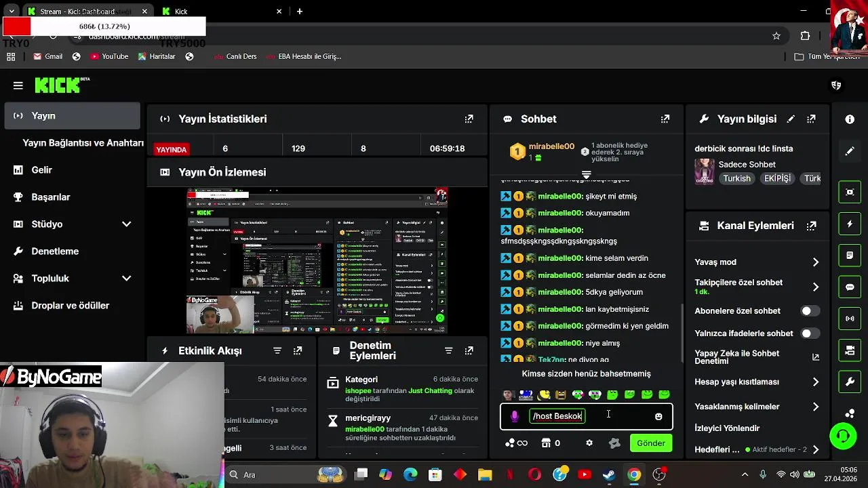Open Opera browser from the taskbar

534,474
